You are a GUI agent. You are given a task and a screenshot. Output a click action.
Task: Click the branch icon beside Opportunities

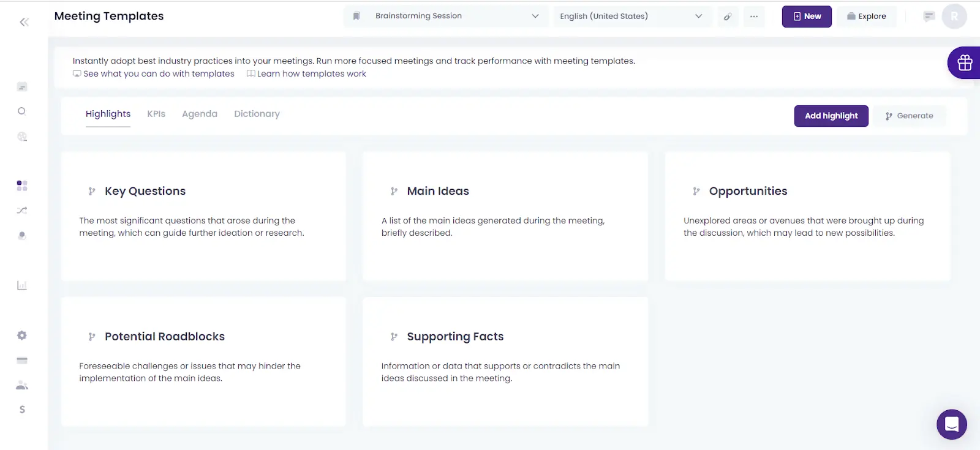tap(696, 191)
